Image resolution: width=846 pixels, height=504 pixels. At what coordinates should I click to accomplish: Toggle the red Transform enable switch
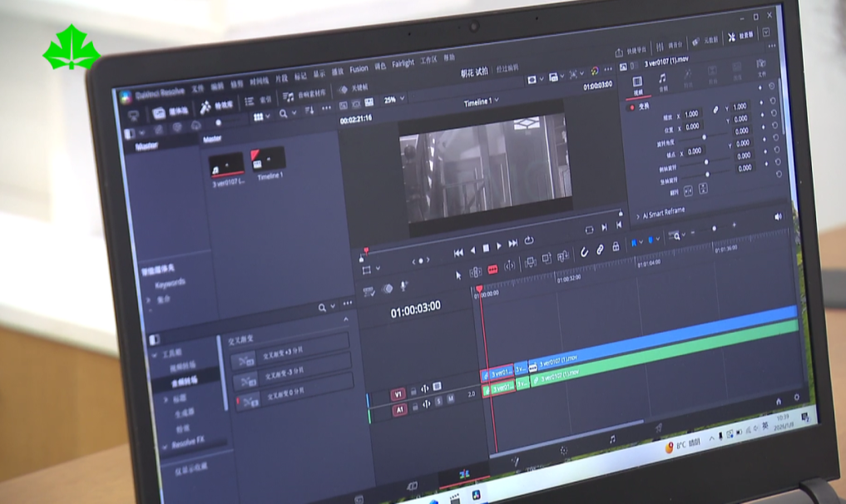click(x=631, y=106)
